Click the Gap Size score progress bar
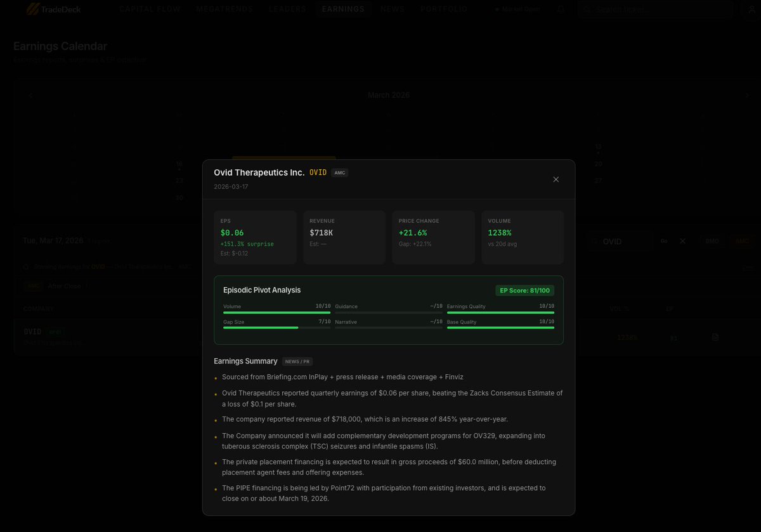Image resolution: width=761 pixels, height=532 pixels. (276, 328)
